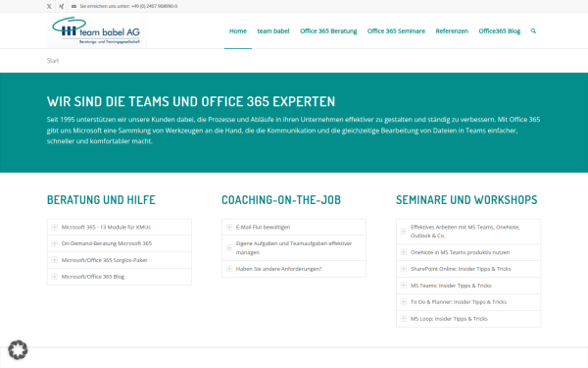Screen dimensions: 588x368
Task: Click text 'E-Mail Flut bewältigen'
Action: coord(263,228)
